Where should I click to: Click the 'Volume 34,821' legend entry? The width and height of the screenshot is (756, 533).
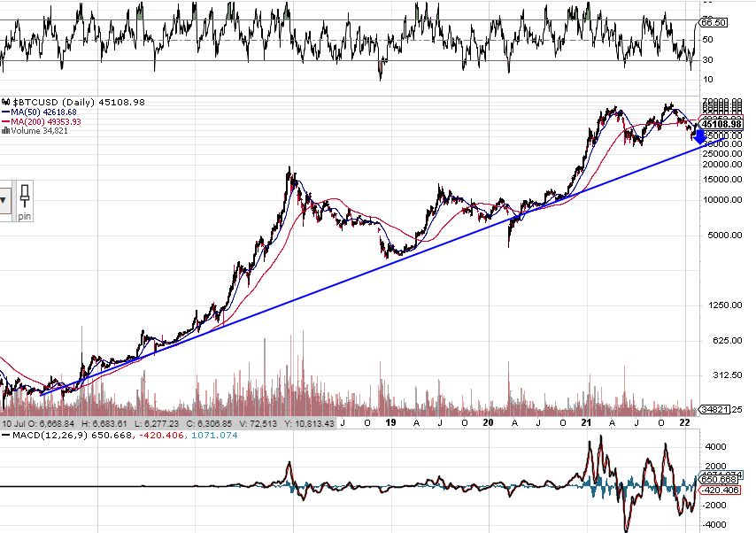coord(40,131)
